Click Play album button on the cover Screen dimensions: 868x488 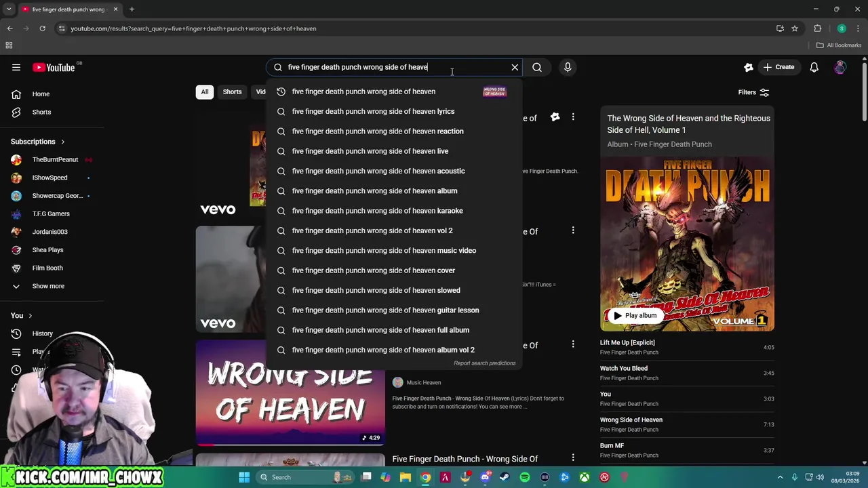(635, 315)
